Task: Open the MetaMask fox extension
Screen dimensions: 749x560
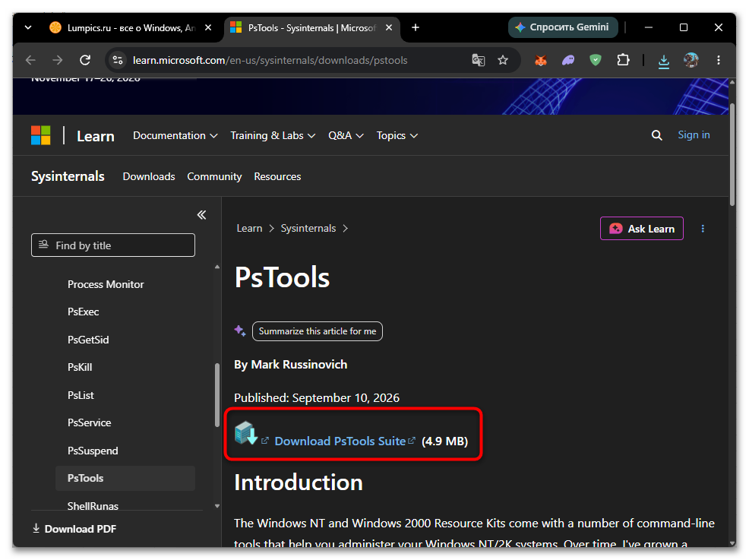Action: (x=541, y=60)
